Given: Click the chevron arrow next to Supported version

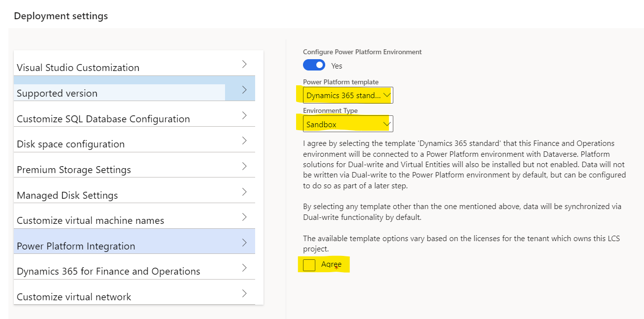Looking at the screenshot, I should [244, 90].
